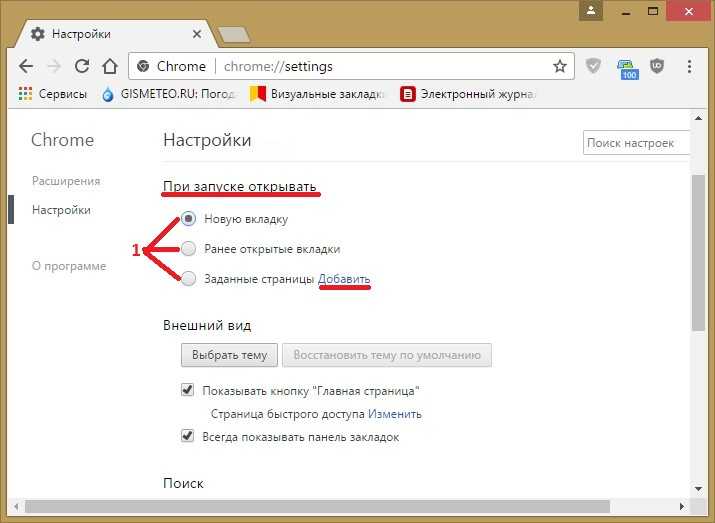Click the Страница быстрого доступа text
This screenshot has height=523, width=715.
coord(288,414)
